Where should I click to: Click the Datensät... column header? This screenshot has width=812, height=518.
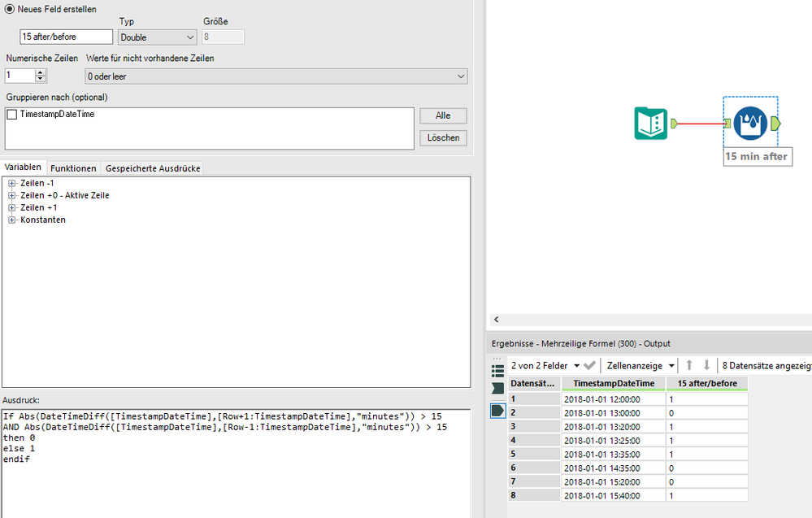click(535, 383)
